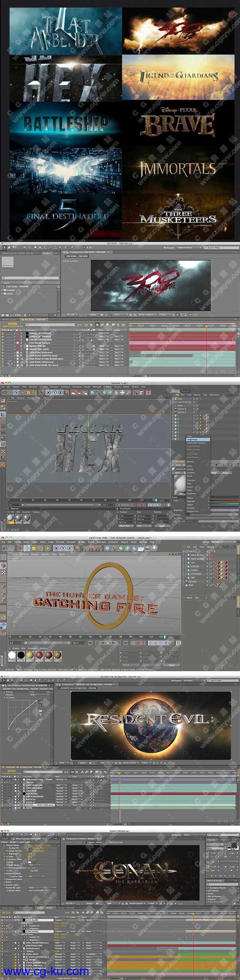Switch to the Project tab in 300 ROAE window
The image size is (240, 980).
47,253
